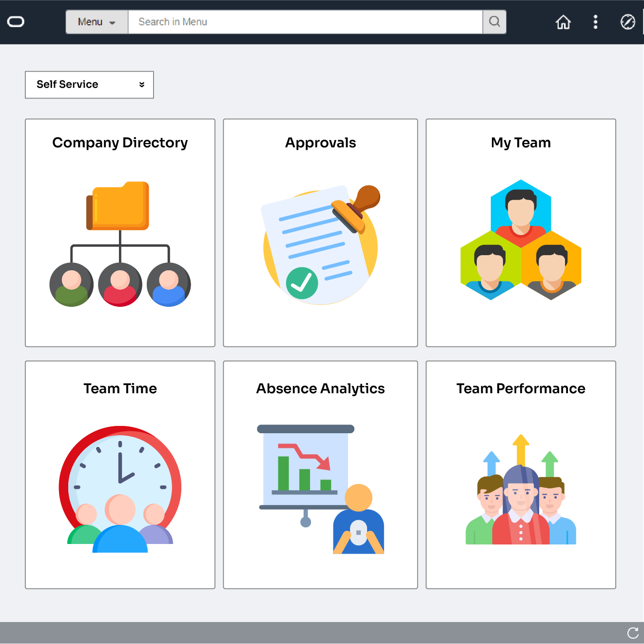Image resolution: width=644 pixels, height=644 pixels.
Task: Open the Approvals tile
Action: (320, 232)
